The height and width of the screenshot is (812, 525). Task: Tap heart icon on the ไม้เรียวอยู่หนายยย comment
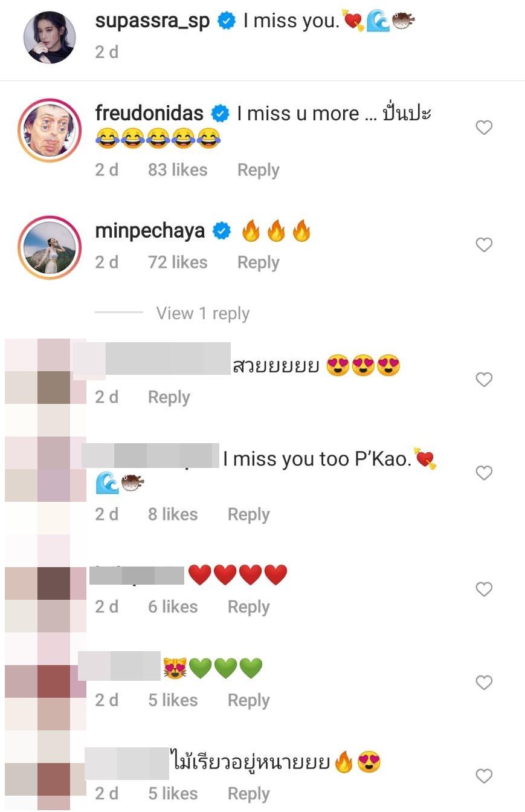pyautogui.click(x=484, y=776)
